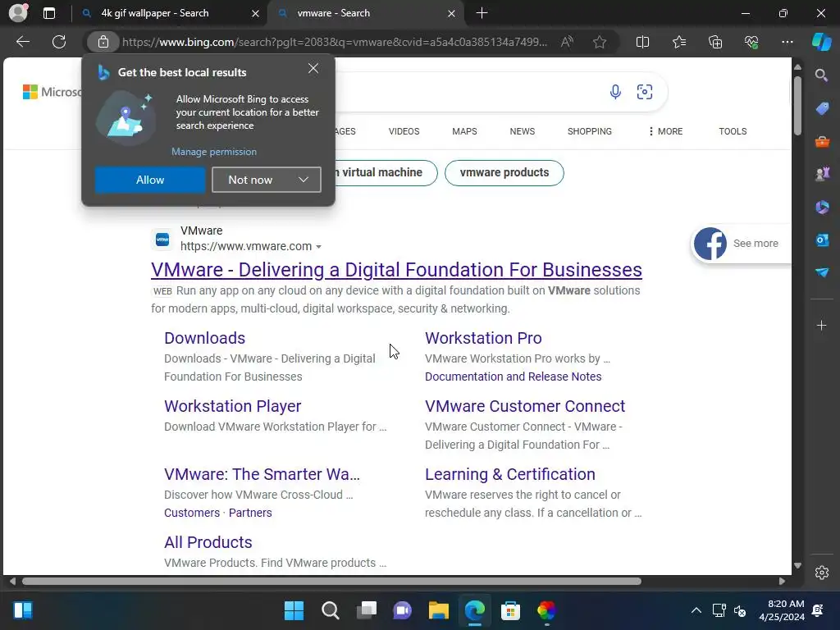
Task: Search using an image icon
Action: point(645,92)
